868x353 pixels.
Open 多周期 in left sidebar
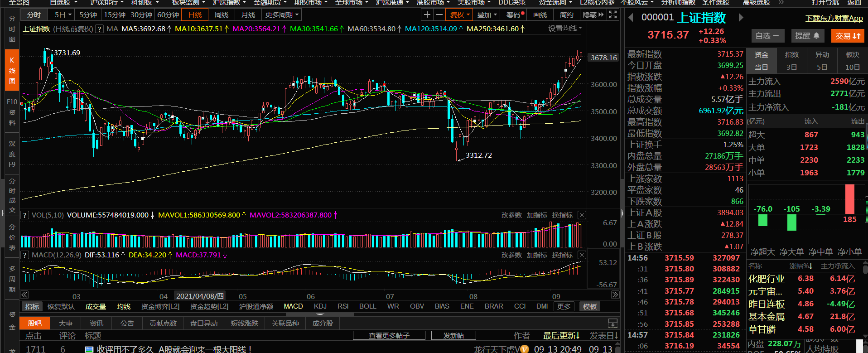pyautogui.click(x=12, y=279)
